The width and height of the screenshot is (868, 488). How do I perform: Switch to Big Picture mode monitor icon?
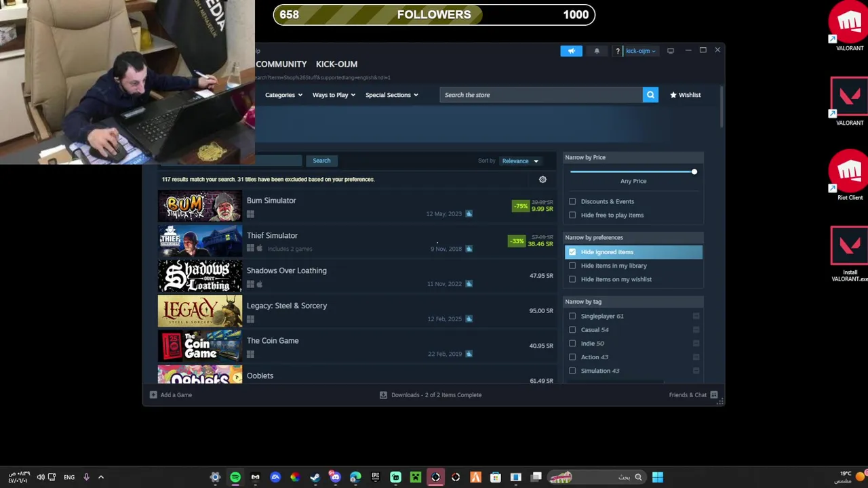[x=671, y=51]
